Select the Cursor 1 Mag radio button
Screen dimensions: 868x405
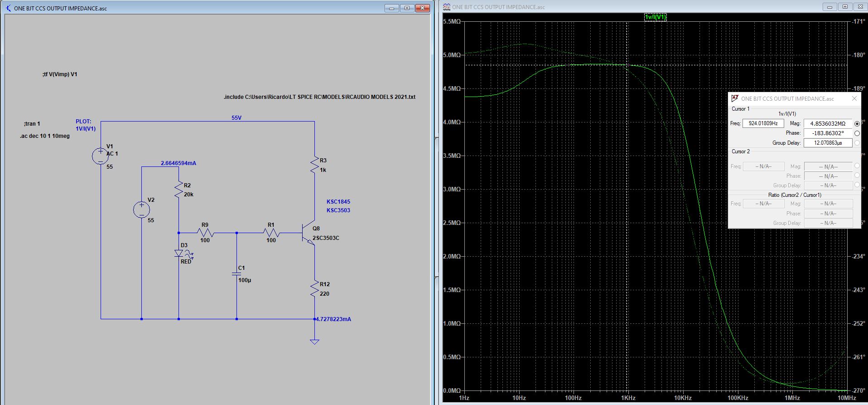point(857,124)
